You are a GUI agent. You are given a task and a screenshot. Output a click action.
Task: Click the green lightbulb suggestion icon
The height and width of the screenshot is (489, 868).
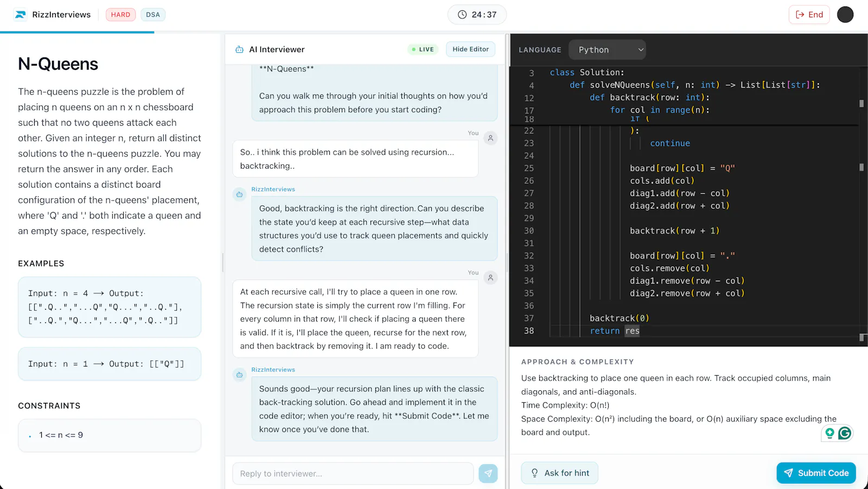[829, 433]
